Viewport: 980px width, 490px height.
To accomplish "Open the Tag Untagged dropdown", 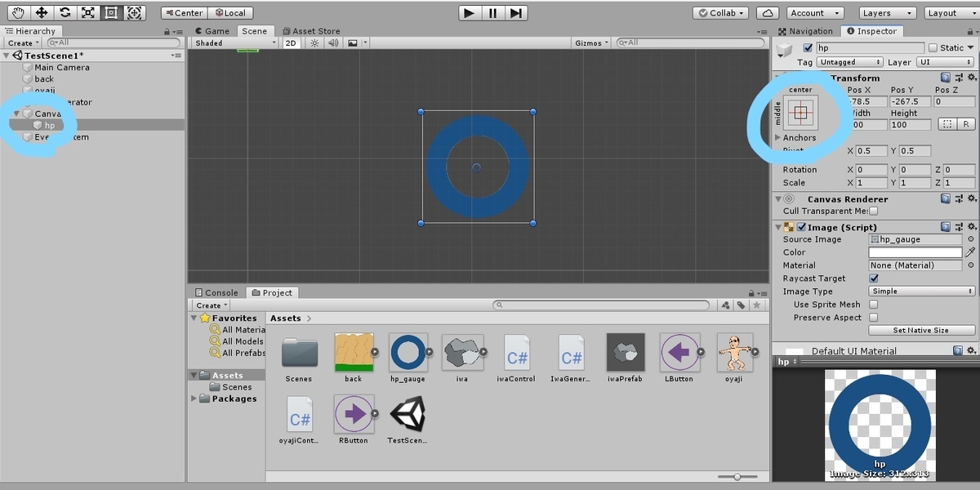I will tap(850, 62).
